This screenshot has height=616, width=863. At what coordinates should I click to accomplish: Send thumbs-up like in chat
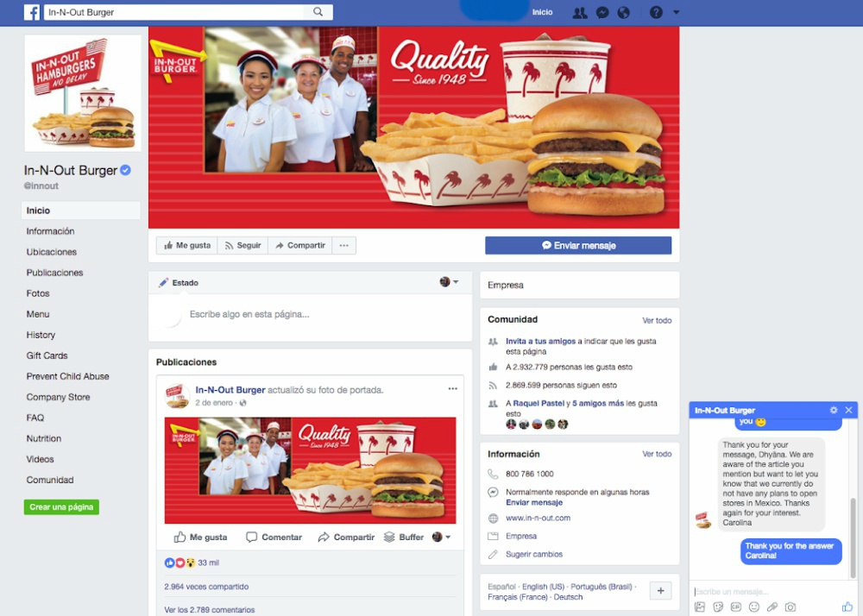coord(847,607)
